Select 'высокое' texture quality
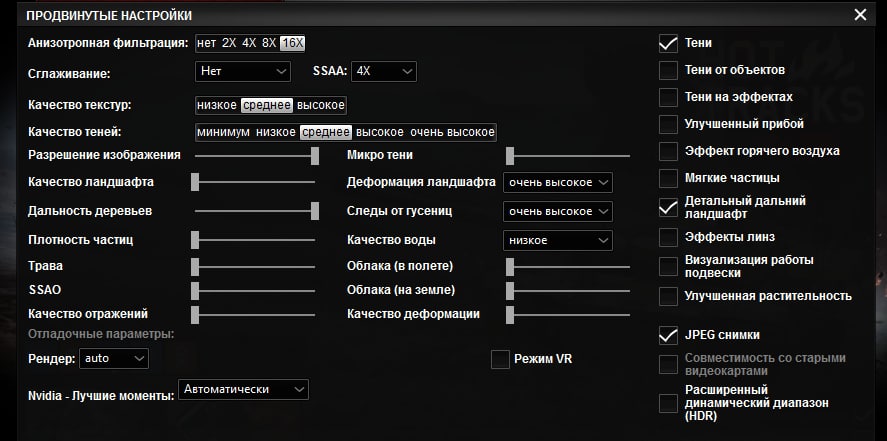887x441 pixels. (320, 105)
